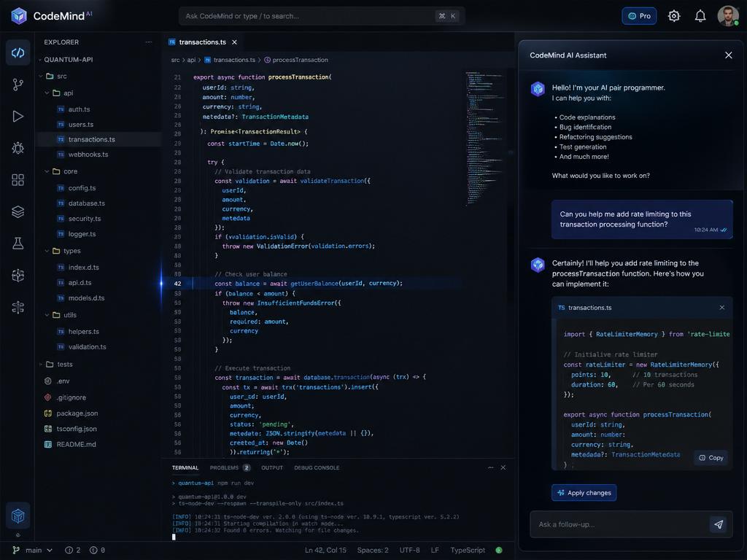Open the code explorer sidebar icon

(x=18, y=52)
